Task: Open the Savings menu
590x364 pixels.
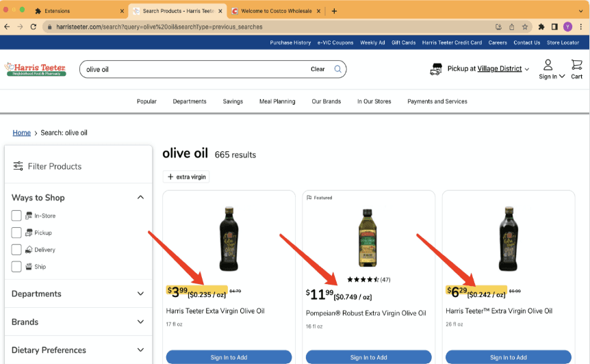Action: click(x=233, y=101)
